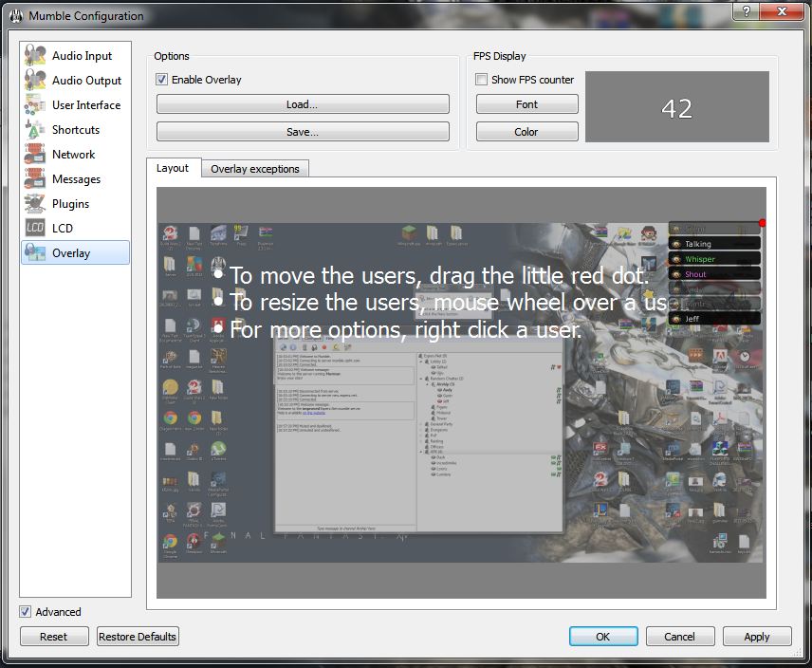This screenshot has height=668, width=812.
Task: Enable the Show FPS counter checkbox
Action: (x=482, y=80)
